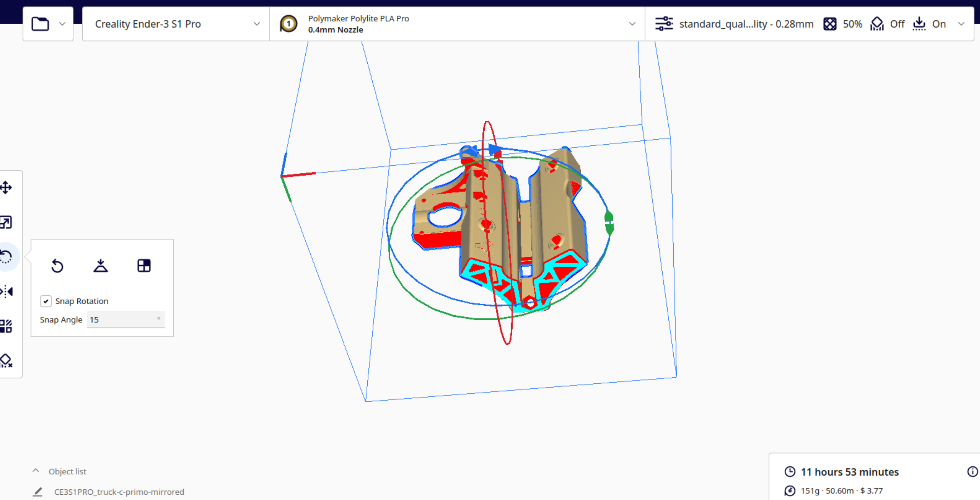980x500 pixels.
Task: Select the Move tool
Action: [6, 188]
